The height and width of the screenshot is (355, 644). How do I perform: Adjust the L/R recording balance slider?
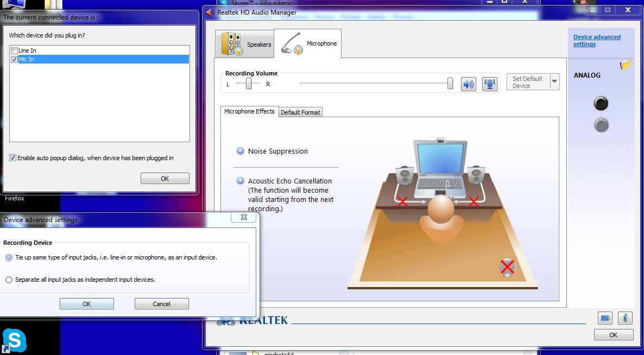(x=249, y=84)
